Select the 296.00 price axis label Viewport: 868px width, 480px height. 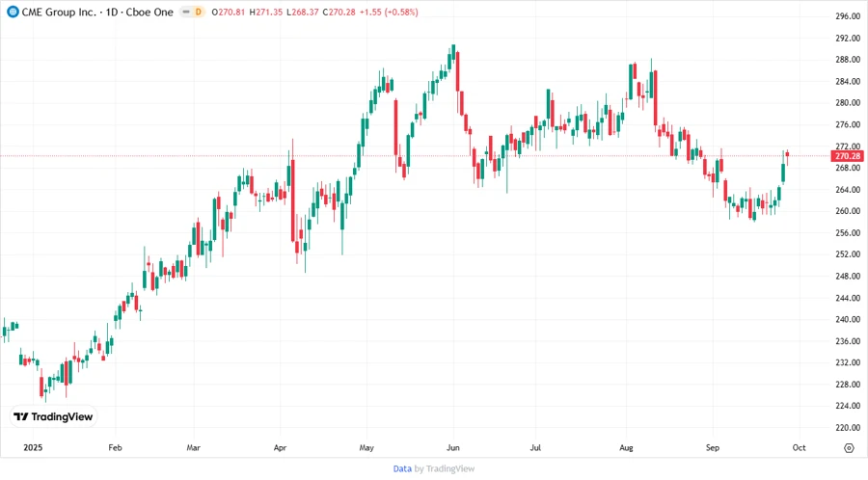[x=848, y=16]
